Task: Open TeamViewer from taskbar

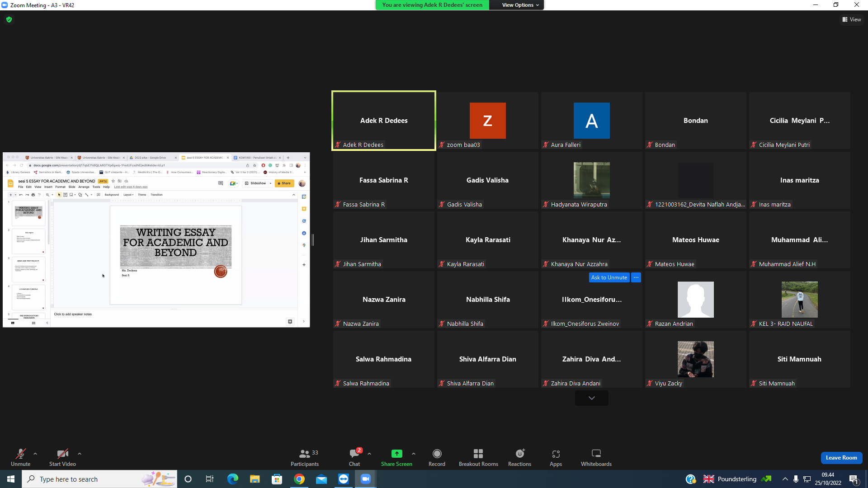Action: [x=343, y=479]
